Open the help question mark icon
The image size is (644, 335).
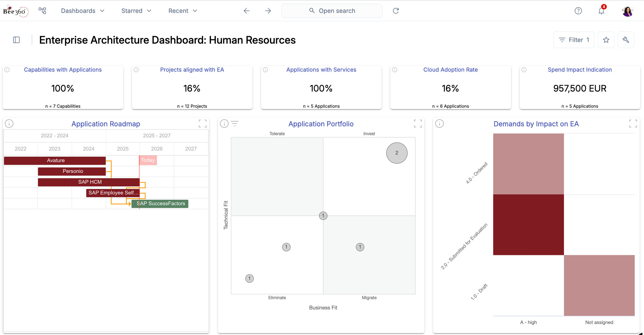578,11
